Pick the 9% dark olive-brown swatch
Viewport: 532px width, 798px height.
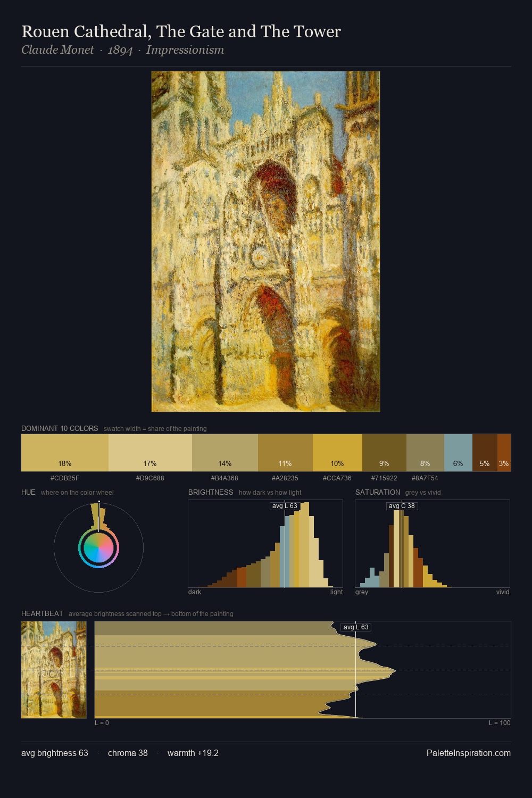(384, 453)
